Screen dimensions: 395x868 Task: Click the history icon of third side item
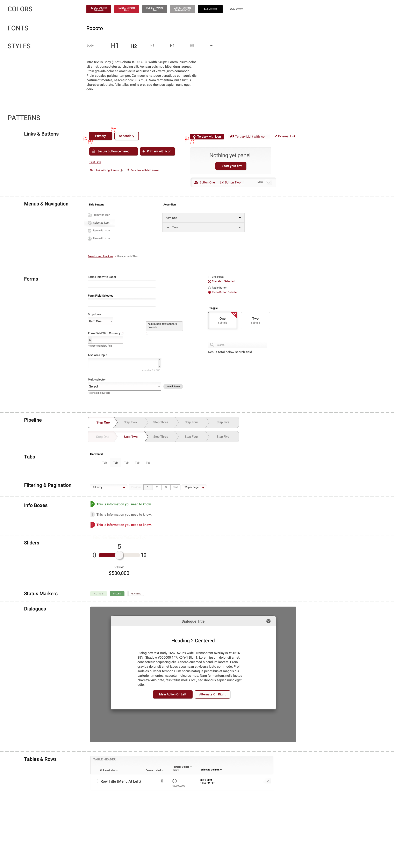point(90,231)
